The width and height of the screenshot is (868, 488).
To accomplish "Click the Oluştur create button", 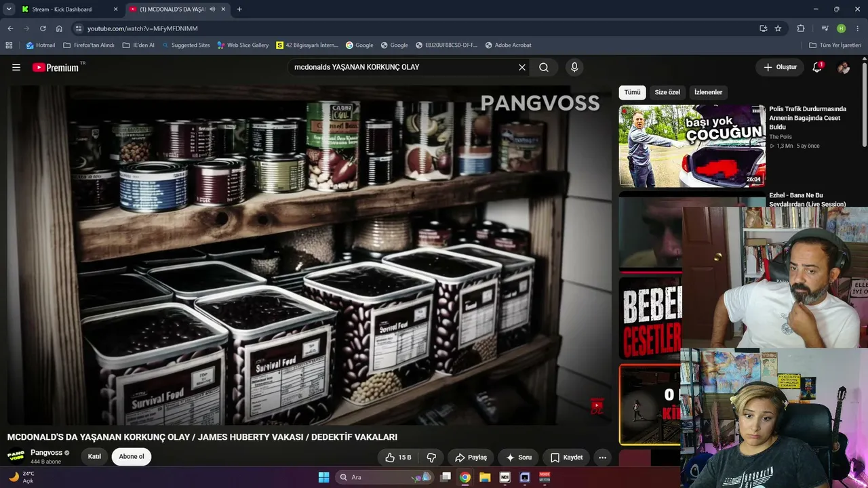I will click(780, 67).
